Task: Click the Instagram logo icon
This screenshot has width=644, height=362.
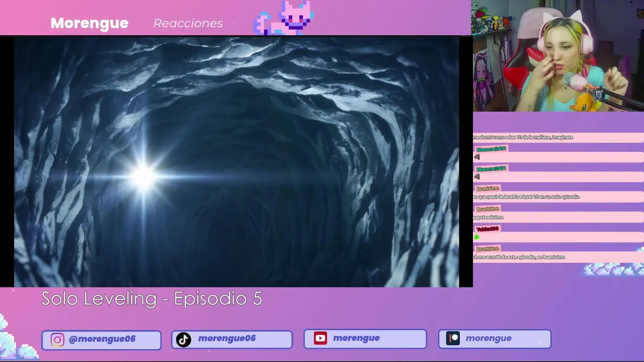Action: click(x=57, y=340)
